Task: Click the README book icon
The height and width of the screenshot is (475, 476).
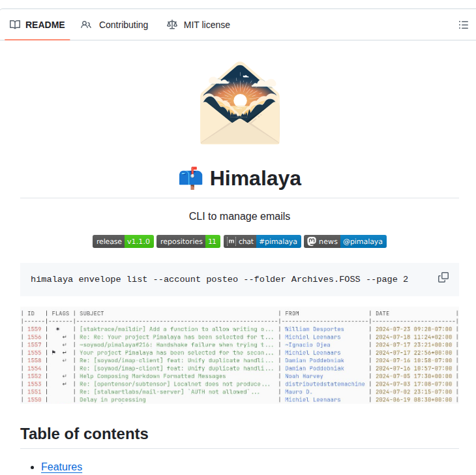Action: [x=15, y=25]
